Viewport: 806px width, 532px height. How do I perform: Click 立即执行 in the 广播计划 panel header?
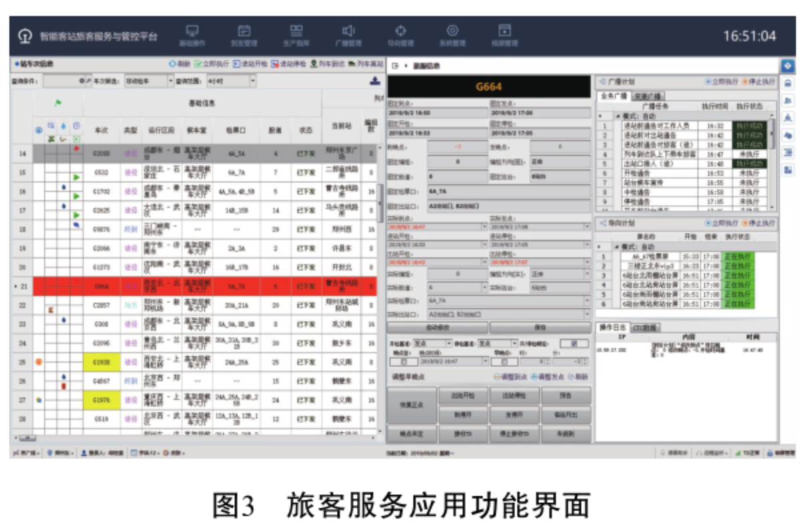point(723,81)
